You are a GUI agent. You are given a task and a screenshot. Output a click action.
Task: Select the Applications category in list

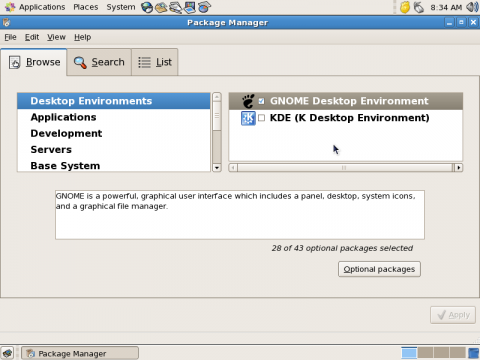[x=114, y=117]
